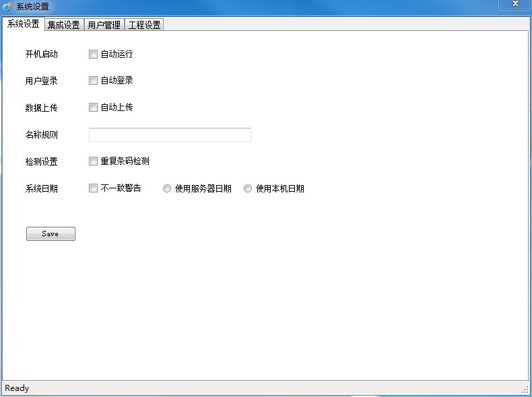
Task: Enable the 自动运行 checkbox
Action: point(94,54)
